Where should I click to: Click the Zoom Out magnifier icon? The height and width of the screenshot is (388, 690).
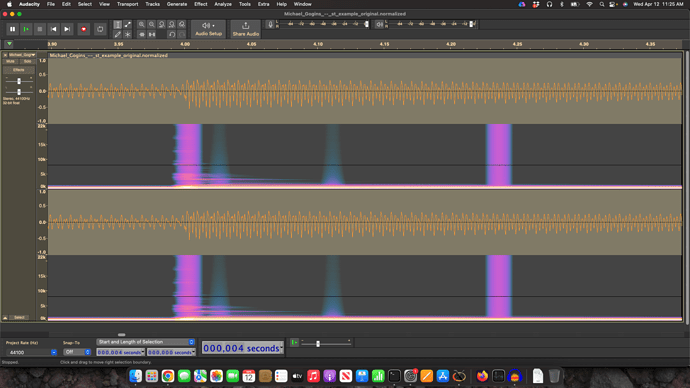151,25
